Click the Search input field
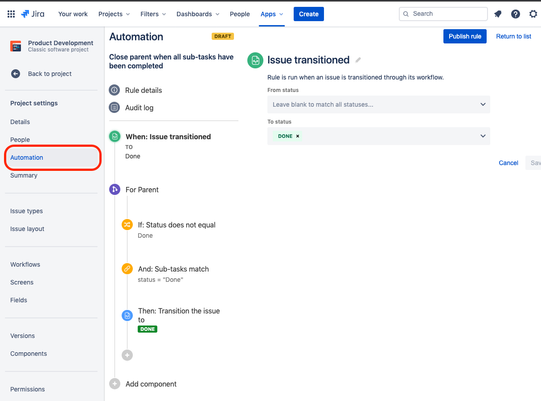 [x=443, y=14]
